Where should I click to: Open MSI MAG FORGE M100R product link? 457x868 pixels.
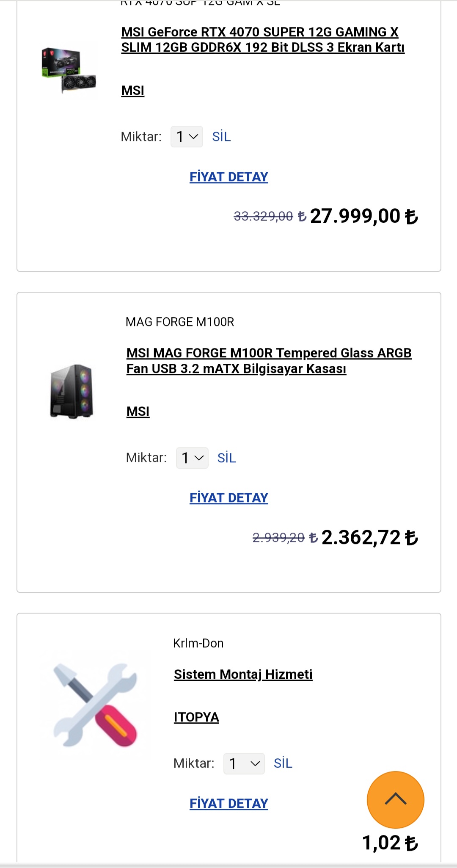pos(269,361)
